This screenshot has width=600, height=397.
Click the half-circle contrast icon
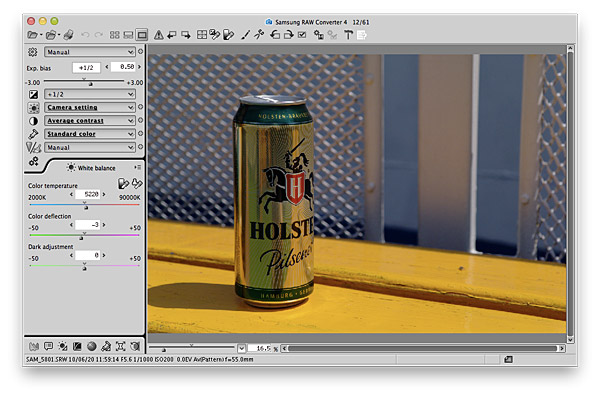pos(34,121)
